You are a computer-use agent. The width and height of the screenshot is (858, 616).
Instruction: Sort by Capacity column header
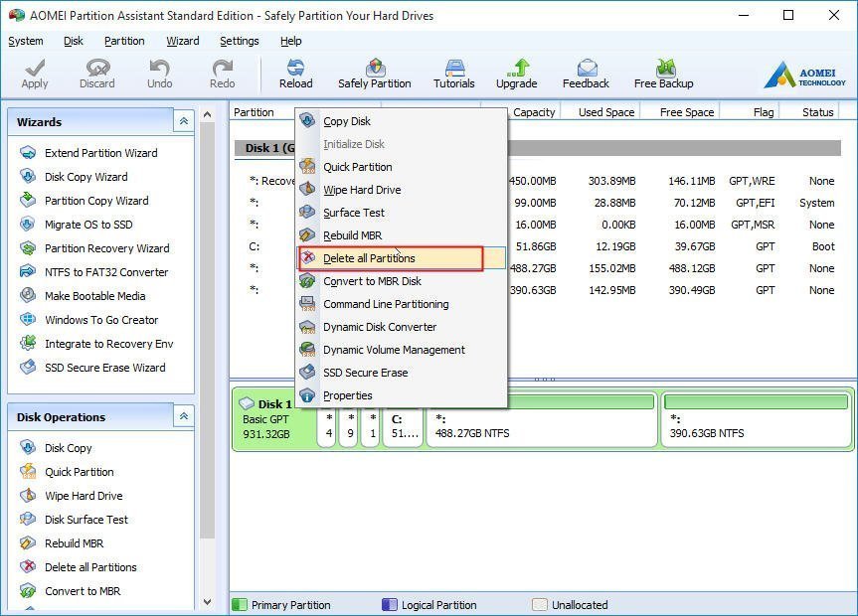point(534,112)
